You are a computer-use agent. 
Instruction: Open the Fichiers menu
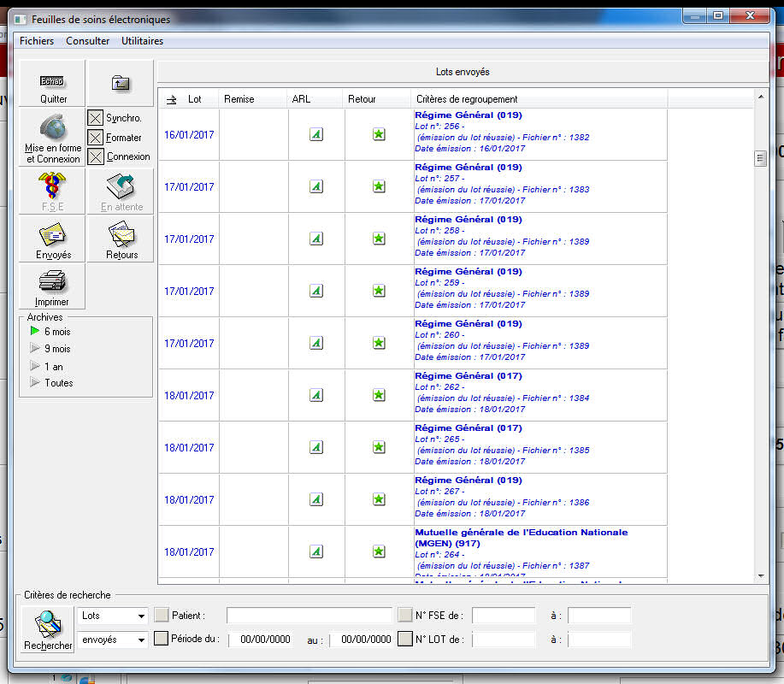(x=37, y=41)
